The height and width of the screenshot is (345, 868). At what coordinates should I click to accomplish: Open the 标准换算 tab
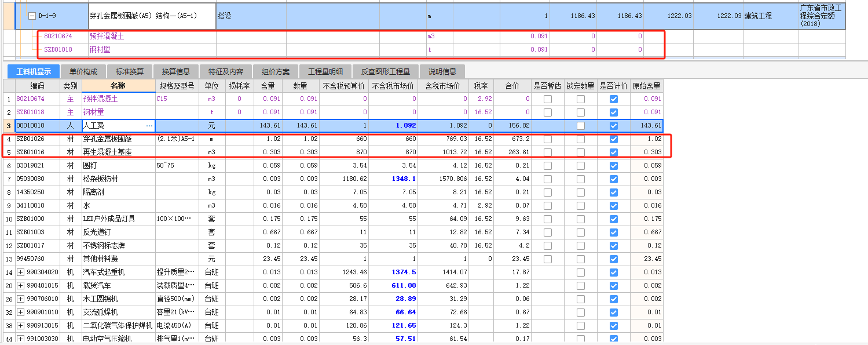130,72
